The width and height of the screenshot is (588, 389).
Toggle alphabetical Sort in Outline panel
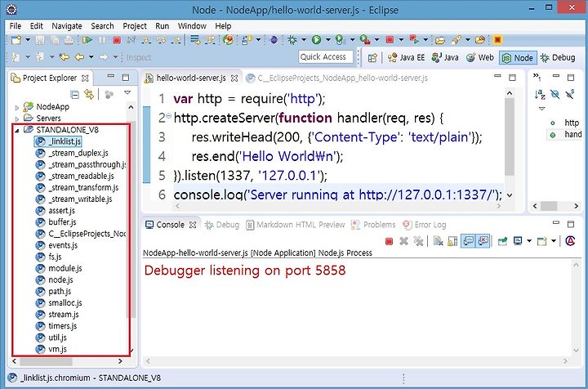(x=540, y=95)
